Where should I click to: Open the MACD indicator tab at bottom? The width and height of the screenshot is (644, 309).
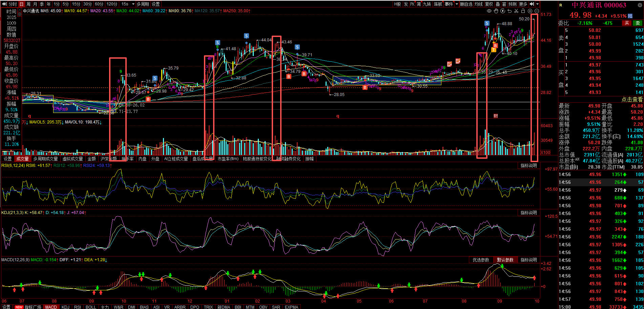(x=51, y=307)
